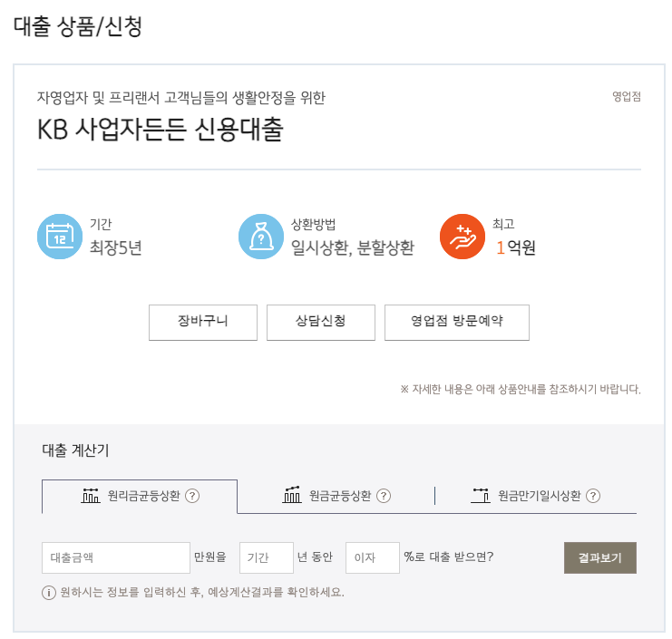This screenshot has width=672, height=639.
Task: Focus the 이자 input field
Action: pos(373,557)
